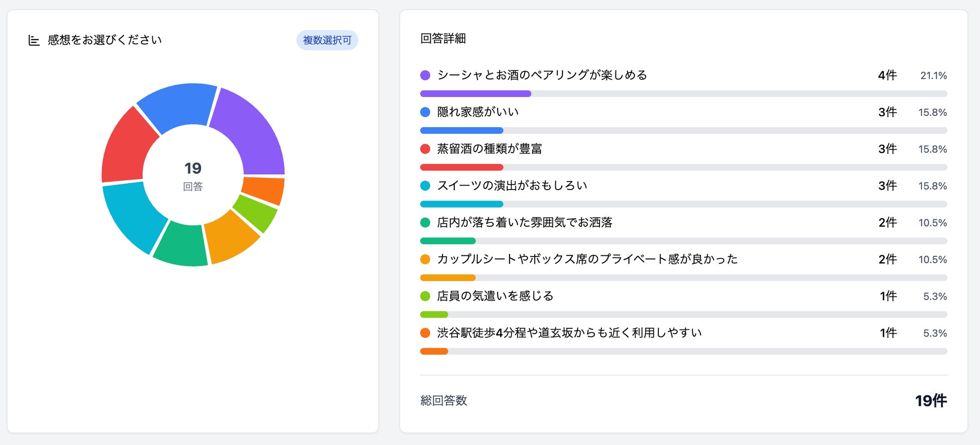The height and width of the screenshot is (445, 980).
Task: Click the 19 回答 donut center
Action: (193, 175)
